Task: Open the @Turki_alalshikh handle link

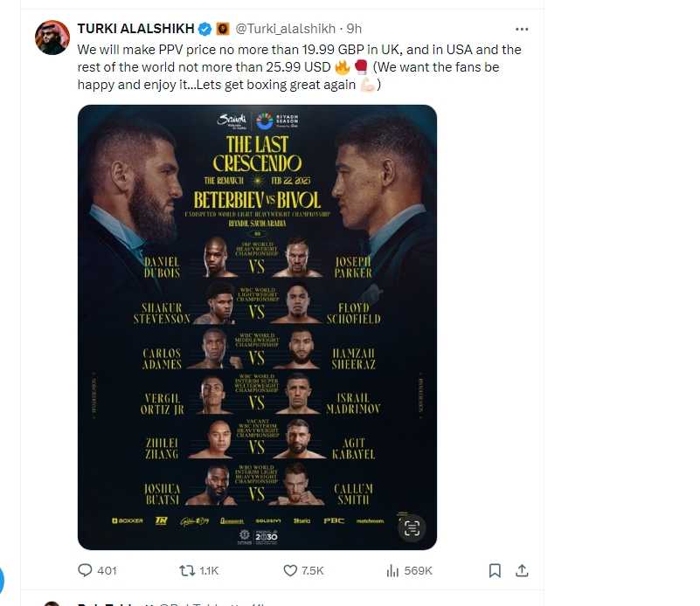Action: 285,29
